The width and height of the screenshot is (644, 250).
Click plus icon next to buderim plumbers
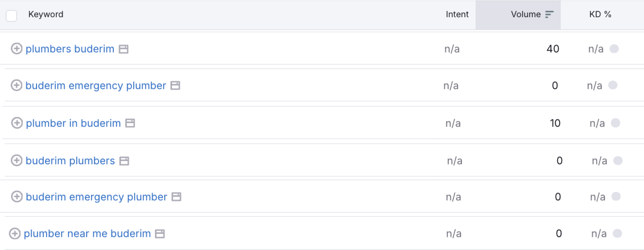click(17, 160)
